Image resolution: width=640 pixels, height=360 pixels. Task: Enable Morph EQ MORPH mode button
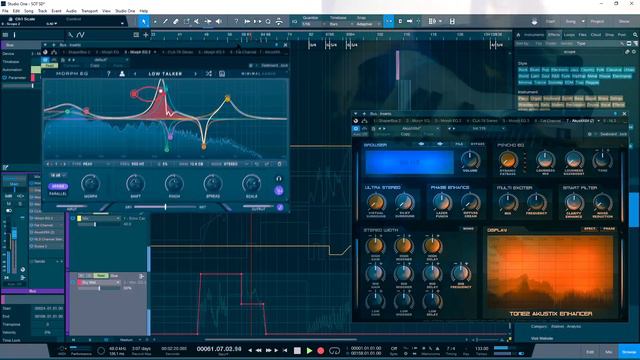(58, 186)
